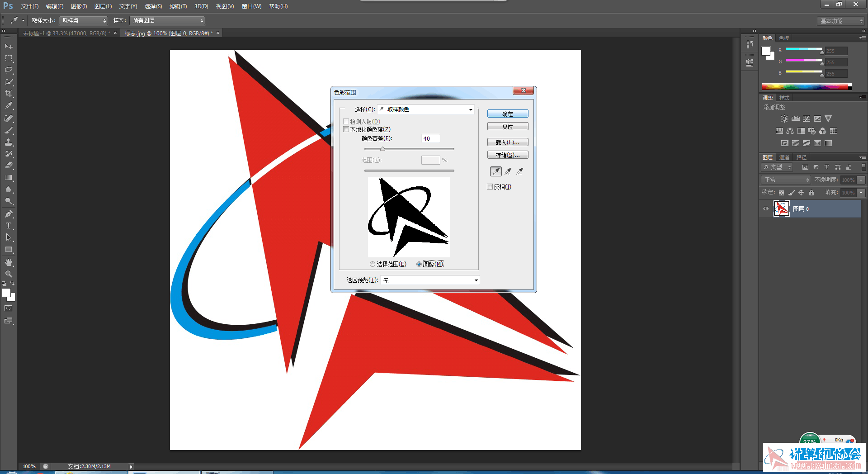Switch to the 未标题-1 document tab

(x=66, y=33)
